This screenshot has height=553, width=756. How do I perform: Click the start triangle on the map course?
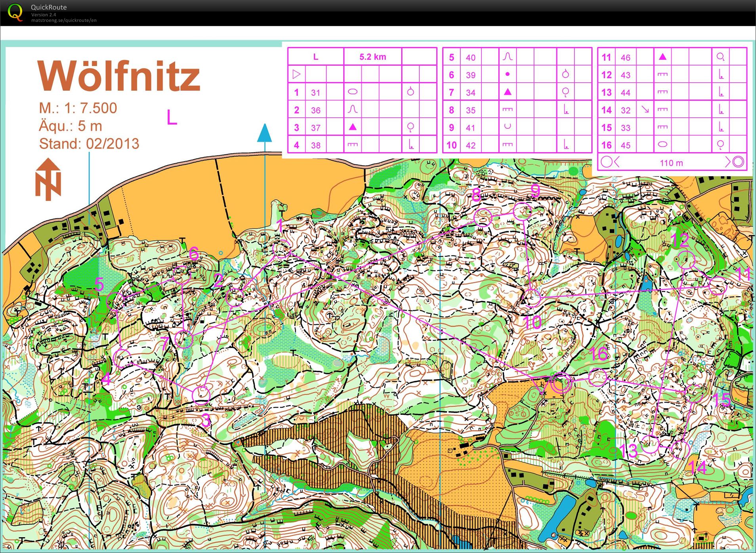[x=542, y=385]
